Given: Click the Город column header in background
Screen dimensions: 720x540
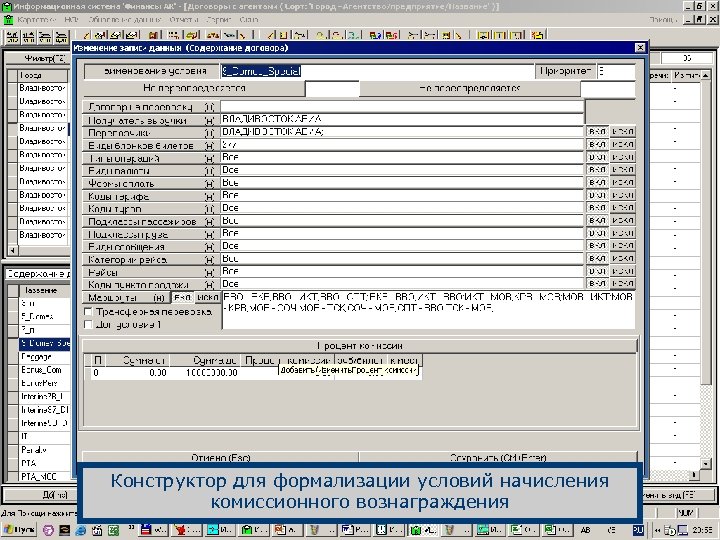Looking at the screenshot, I should click(x=43, y=75).
